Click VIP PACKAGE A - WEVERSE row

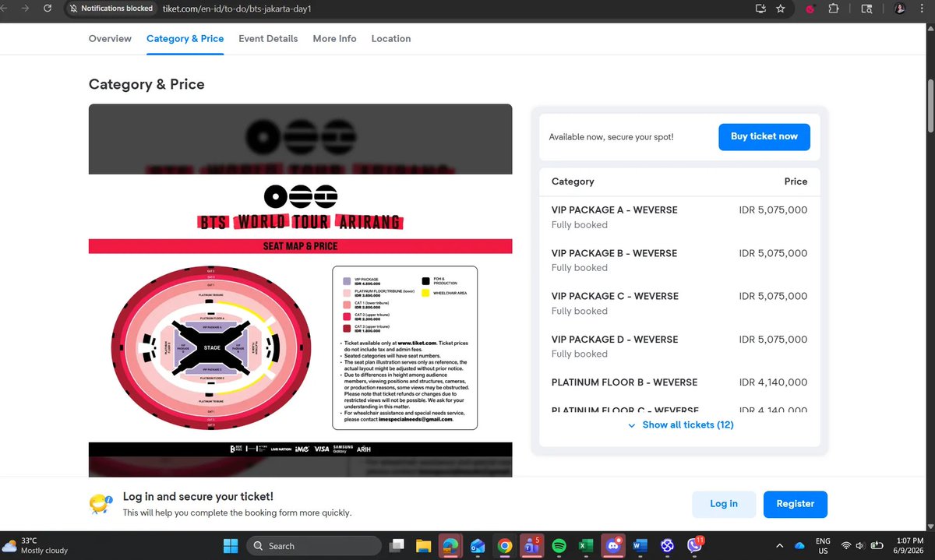click(679, 217)
